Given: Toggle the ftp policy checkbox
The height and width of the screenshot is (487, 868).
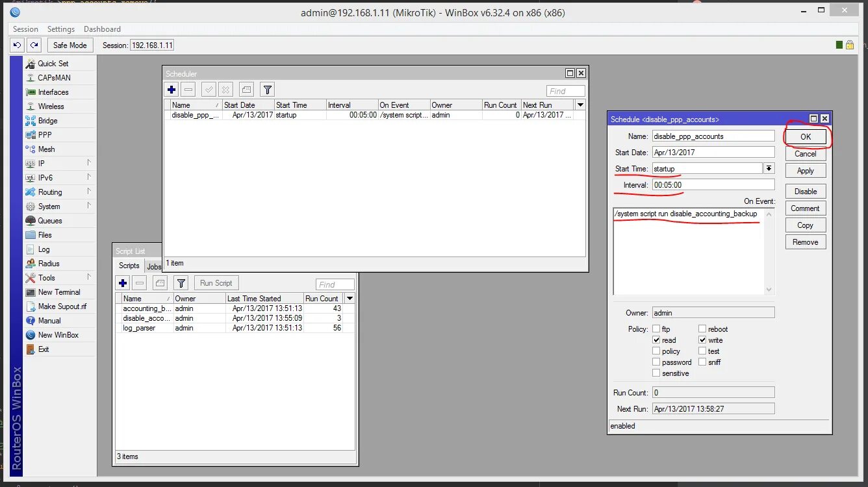Looking at the screenshot, I should [x=656, y=329].
